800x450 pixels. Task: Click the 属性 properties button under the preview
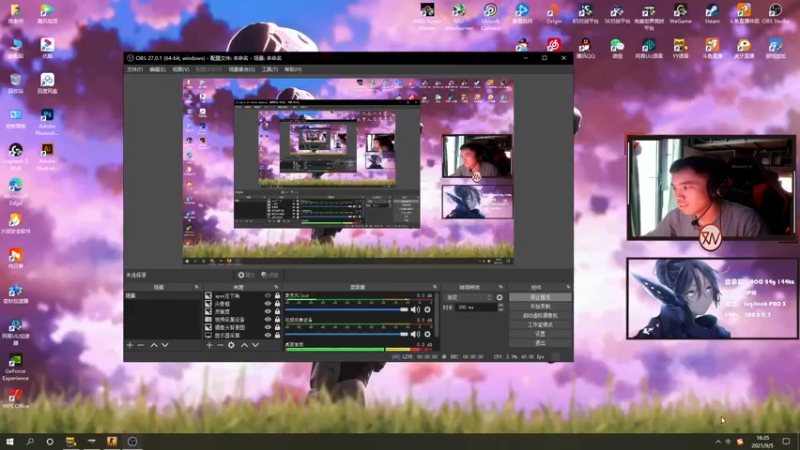[246, 275]
